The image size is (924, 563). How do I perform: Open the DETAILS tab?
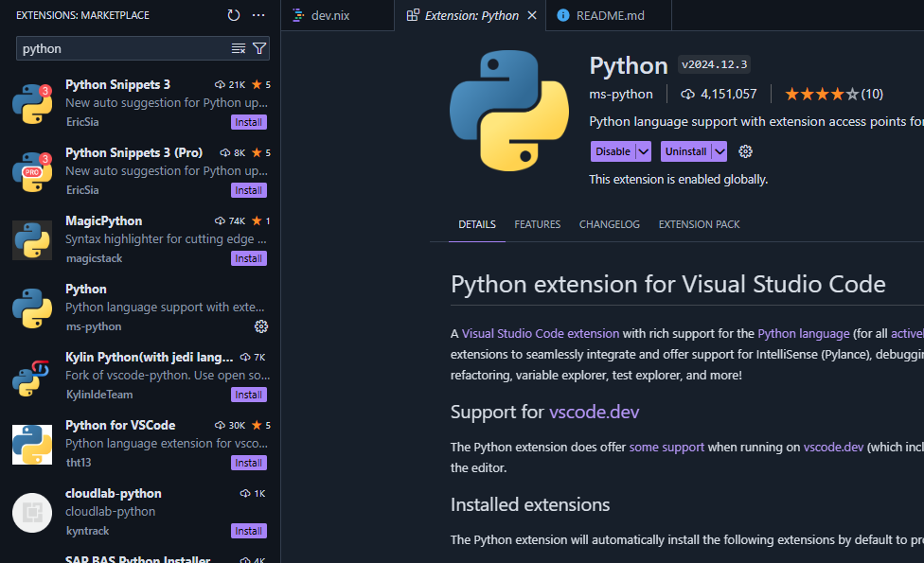pos(477,224)
